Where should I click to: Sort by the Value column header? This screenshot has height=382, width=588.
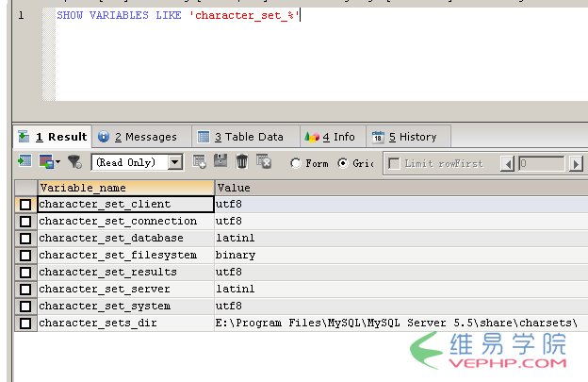400,188
